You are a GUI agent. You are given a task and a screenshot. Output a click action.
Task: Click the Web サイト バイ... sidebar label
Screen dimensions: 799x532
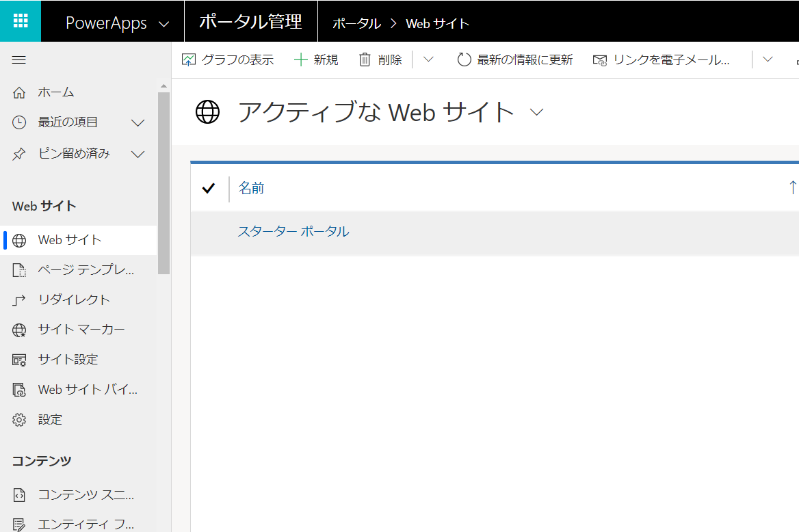88,390
